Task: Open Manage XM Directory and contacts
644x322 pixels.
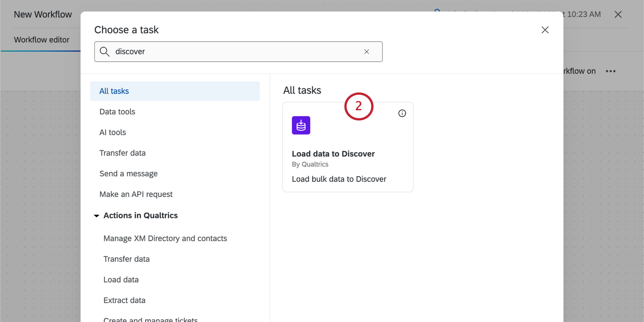Action: [x=165, y=238]
